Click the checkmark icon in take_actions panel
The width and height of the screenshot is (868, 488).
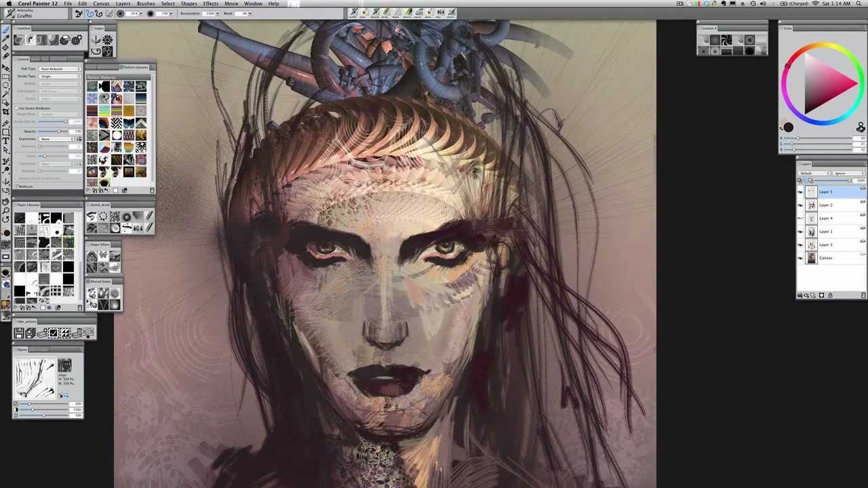54,333
